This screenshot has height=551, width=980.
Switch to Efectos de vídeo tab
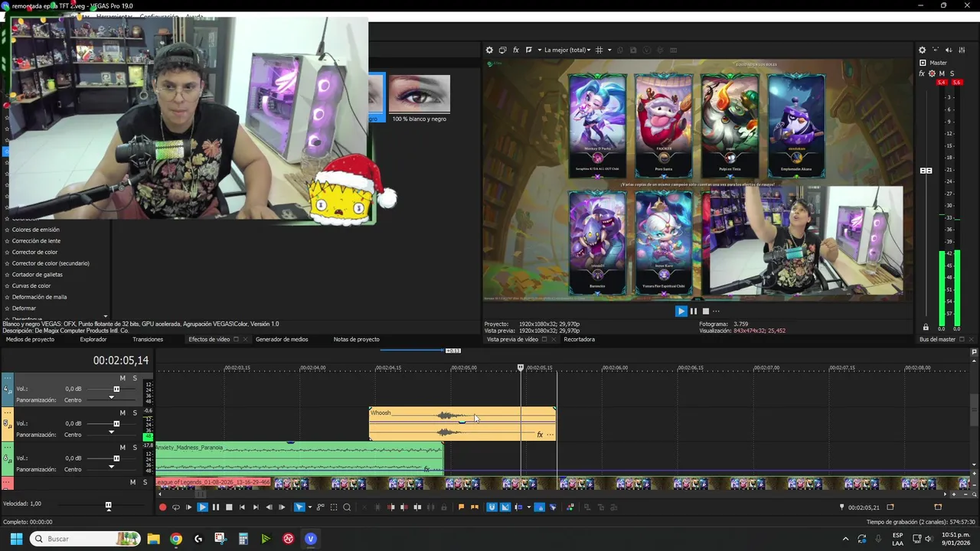coord(209,339)
